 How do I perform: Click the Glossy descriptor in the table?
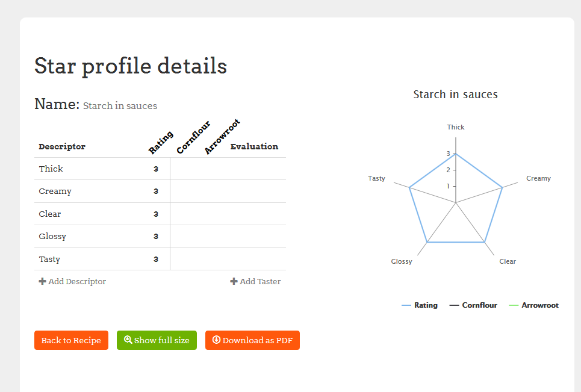coord(52,237)
